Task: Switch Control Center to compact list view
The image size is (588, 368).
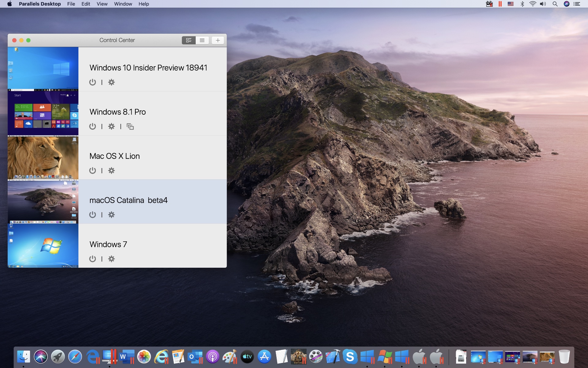Action: [x=202, y=40]
